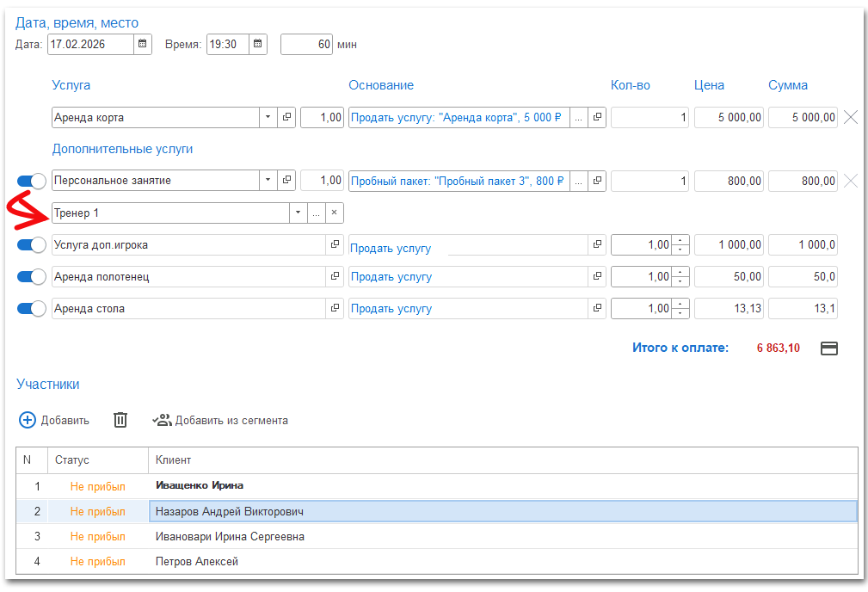Screen dimensions: 868x592
Task: Click the trash icon to delete participant
Action: point(120,420)
